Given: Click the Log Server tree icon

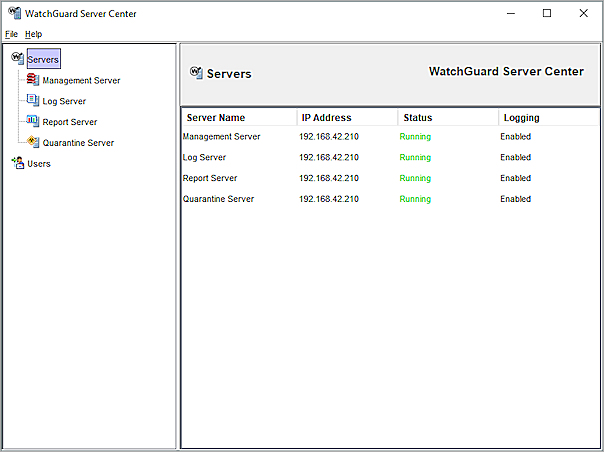Looking at the screenshot, I should tap(33, 101).
